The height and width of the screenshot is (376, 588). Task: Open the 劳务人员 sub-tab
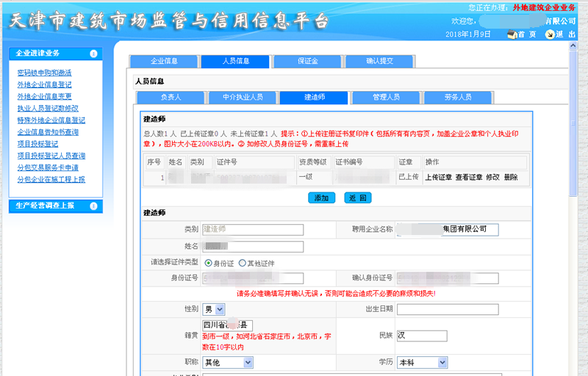[457, 98]
